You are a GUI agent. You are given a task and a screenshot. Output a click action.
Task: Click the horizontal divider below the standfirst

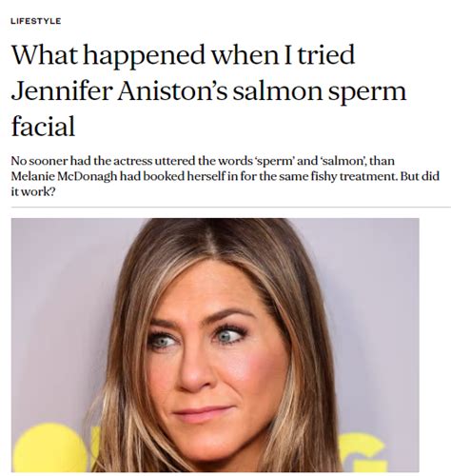[x=231, y=208]
